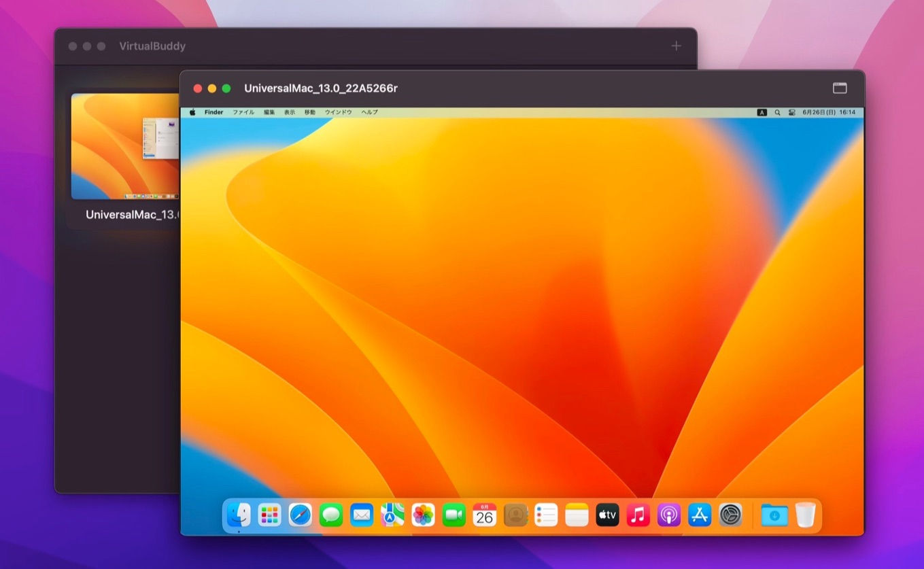Launch Apple TV from the dock
The width and height of the screenshot is (924, 569).
(x=607, y=515)
